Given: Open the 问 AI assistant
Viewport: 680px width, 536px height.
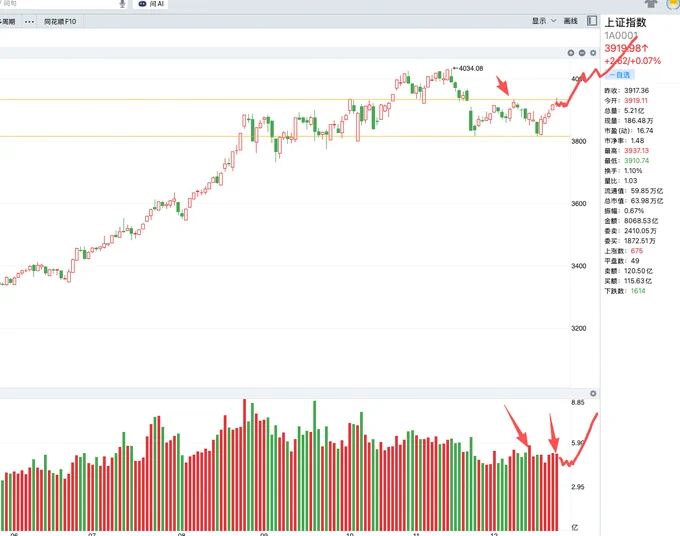Looking at the screenshot, I should tap(151, 4).
